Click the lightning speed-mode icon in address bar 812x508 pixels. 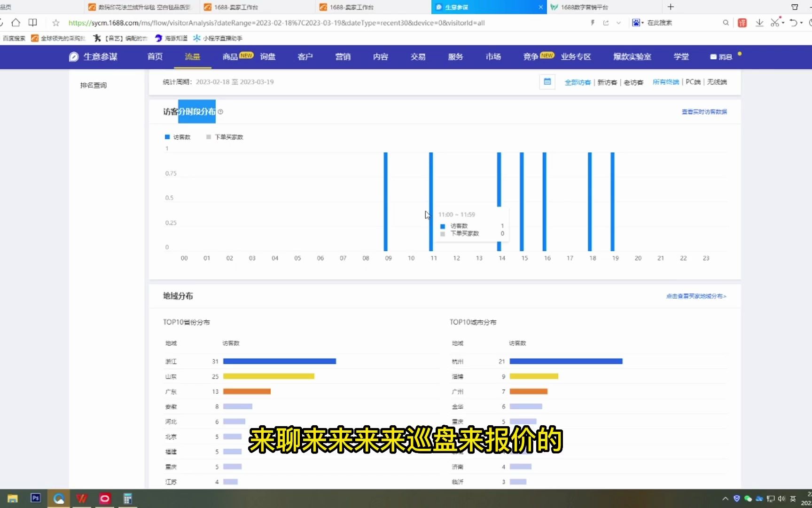[x=593, y=23]
